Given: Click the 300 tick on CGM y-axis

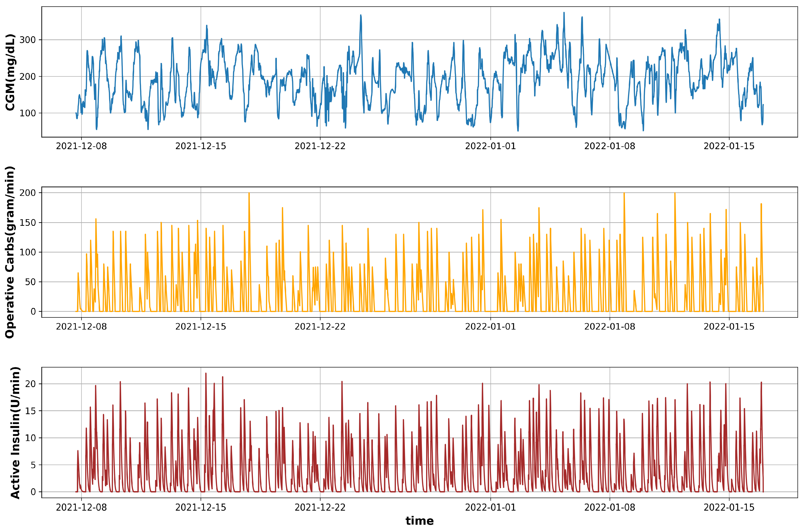Looking at the screenshot, I should 28,40.
